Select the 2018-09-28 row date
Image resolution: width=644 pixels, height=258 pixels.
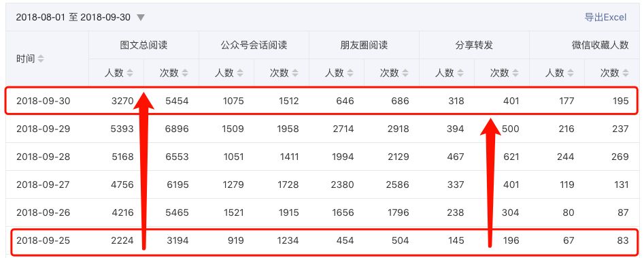(x=44, y=157)
